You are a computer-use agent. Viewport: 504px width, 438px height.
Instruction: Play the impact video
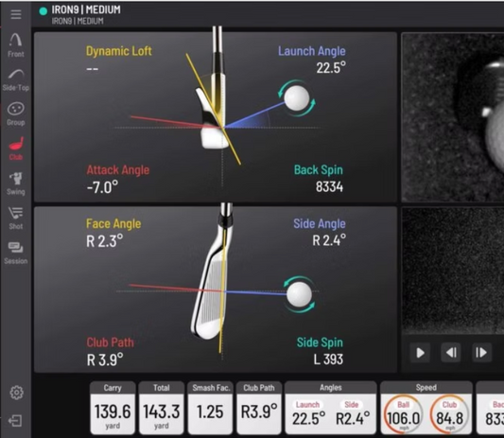420,353
